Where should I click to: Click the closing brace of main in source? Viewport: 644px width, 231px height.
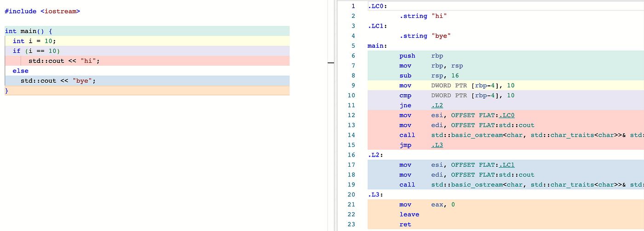pyautogui.click(x=6, y=90)
